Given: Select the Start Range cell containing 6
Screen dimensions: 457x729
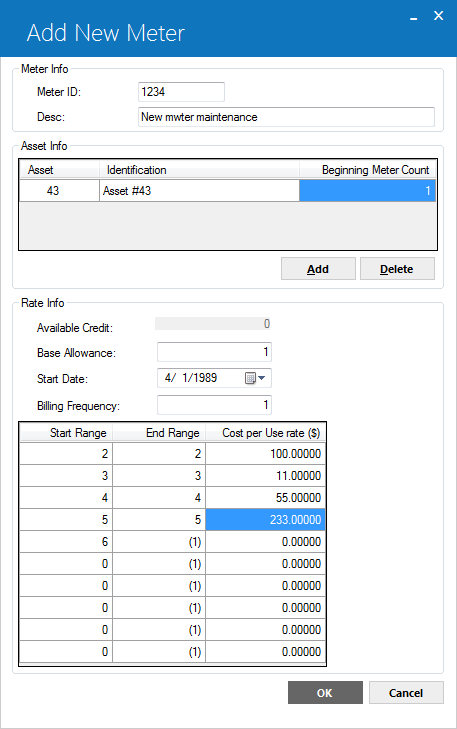Looking at the screenshot, I should coord(66,542).
